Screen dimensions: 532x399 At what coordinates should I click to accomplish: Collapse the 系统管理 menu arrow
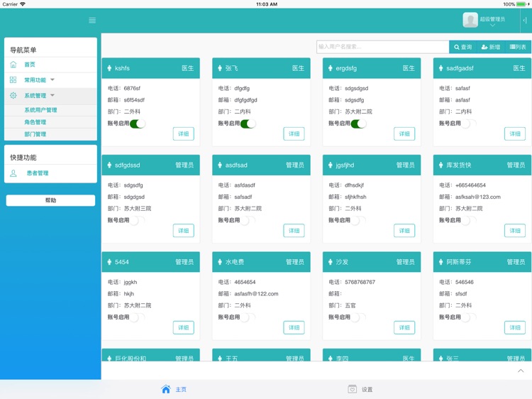click(52, 95)
